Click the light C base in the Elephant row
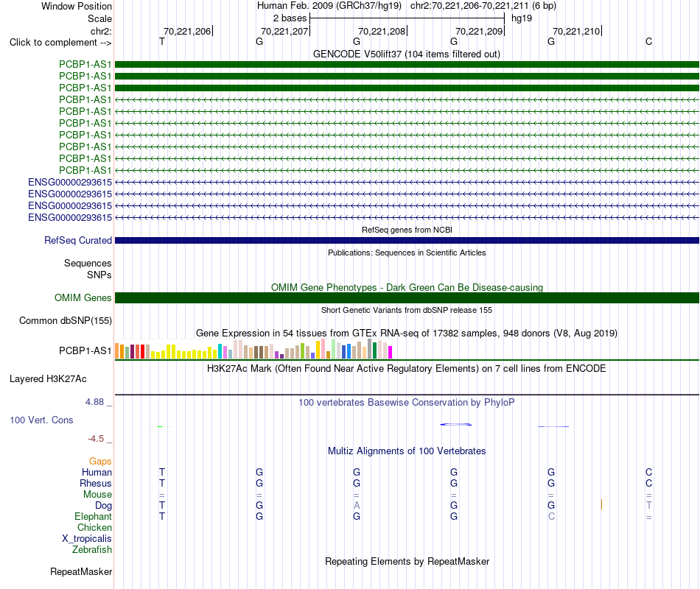Viewport: 700px width, 589px height. (x=551, y=516)
